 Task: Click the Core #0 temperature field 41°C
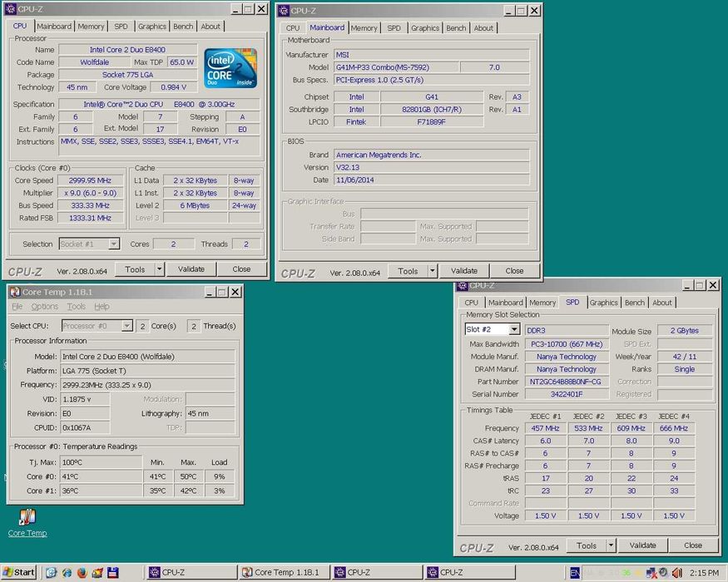[x=101, y=476]
